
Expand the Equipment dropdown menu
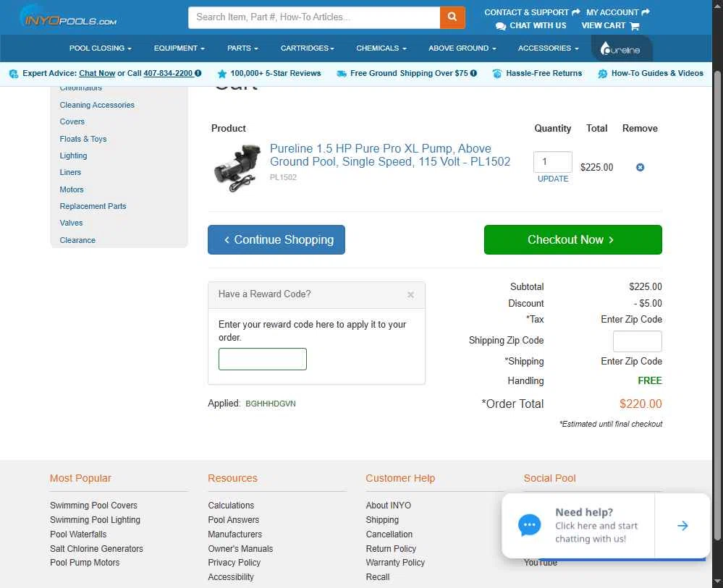(179, 48)
